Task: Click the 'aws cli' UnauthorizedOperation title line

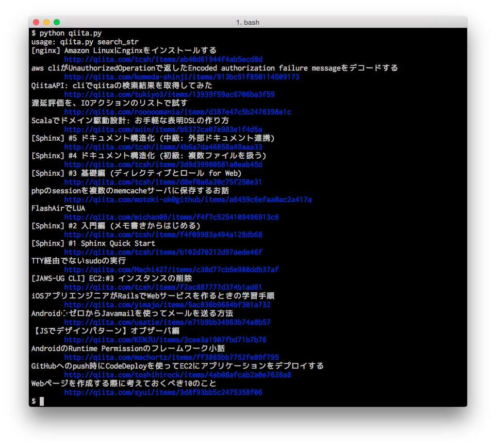Action: [214, 69]
